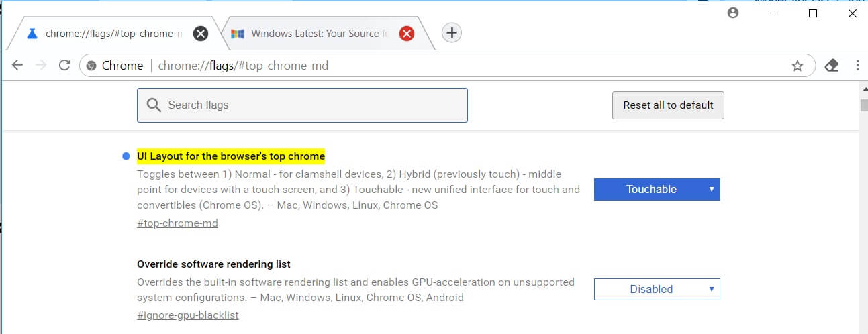Open the Touchable dropdown for top chrome

tap(657, 189)
